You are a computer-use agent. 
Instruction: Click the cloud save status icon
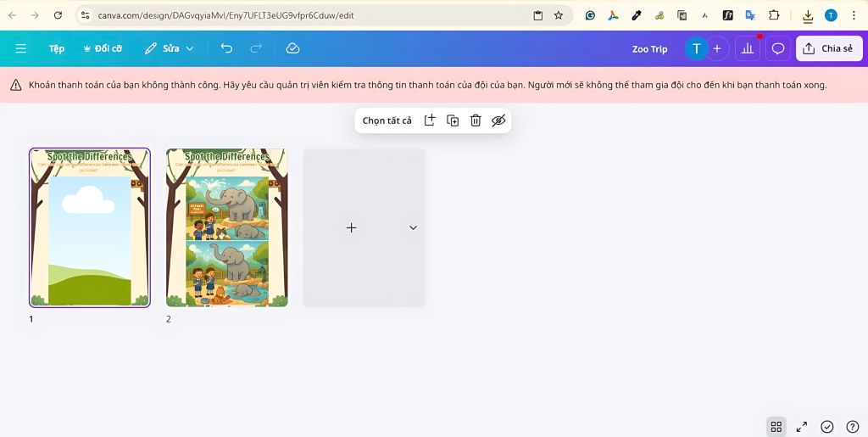292,48
